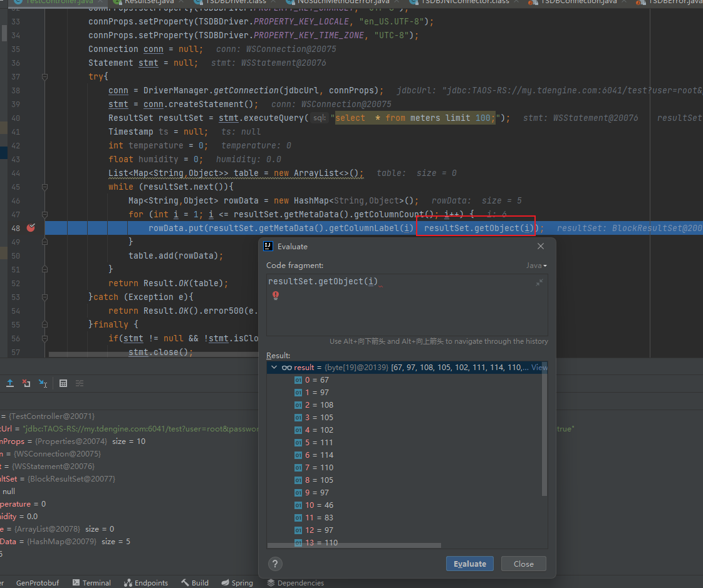Collapse the result node in the Result tree
703x588 pixels.
click(x=274, y=367)
